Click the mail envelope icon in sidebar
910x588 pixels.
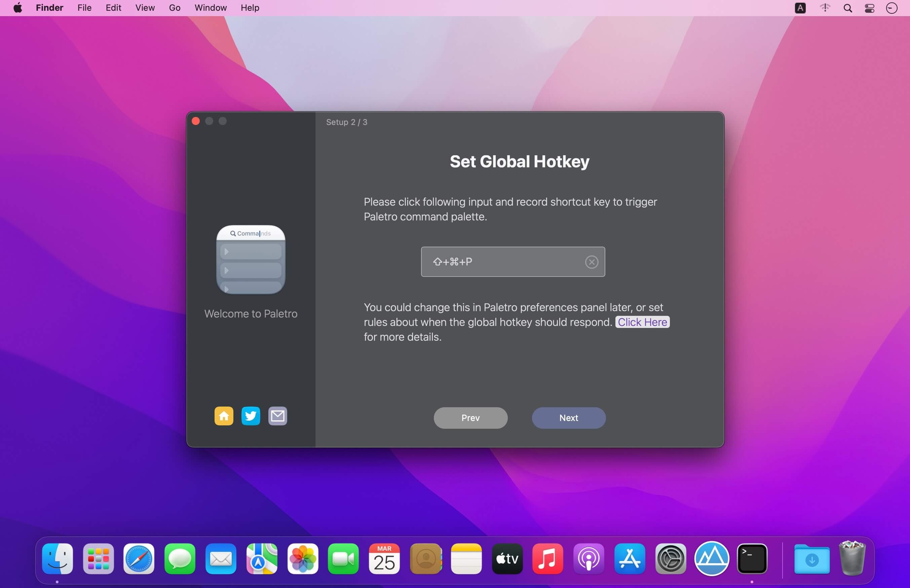[x=278, y=416]
